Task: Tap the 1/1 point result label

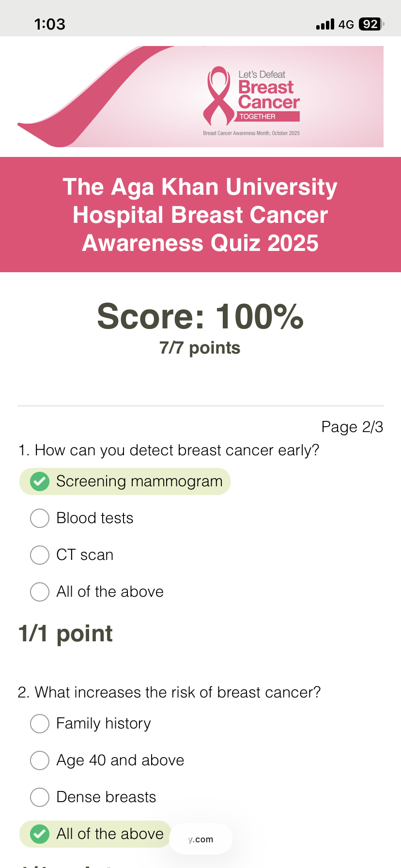Action: point(65,634)
